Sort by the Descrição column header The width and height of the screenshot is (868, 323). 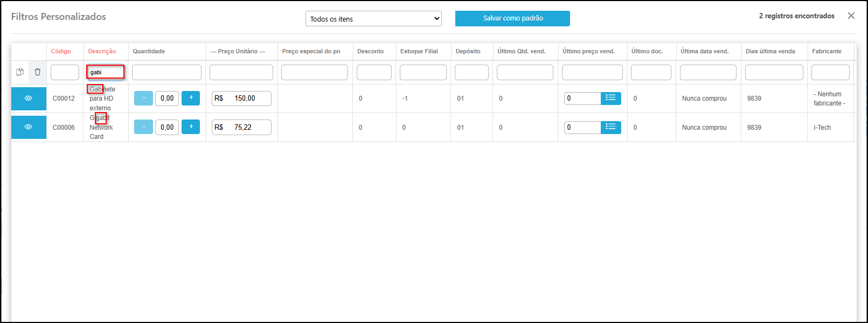pos(102,51)
